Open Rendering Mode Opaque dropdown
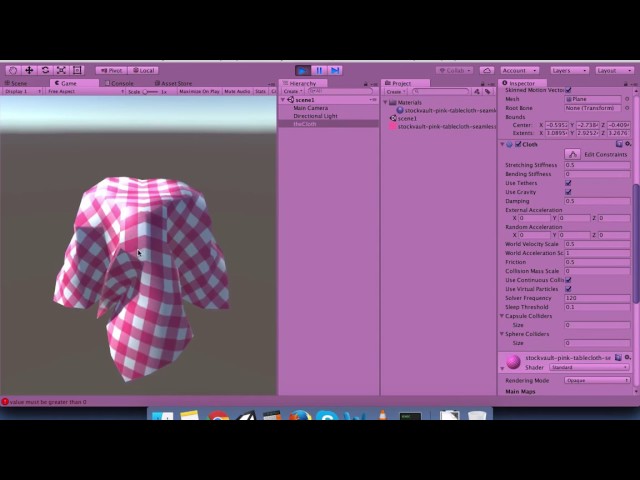 (597, 380)
